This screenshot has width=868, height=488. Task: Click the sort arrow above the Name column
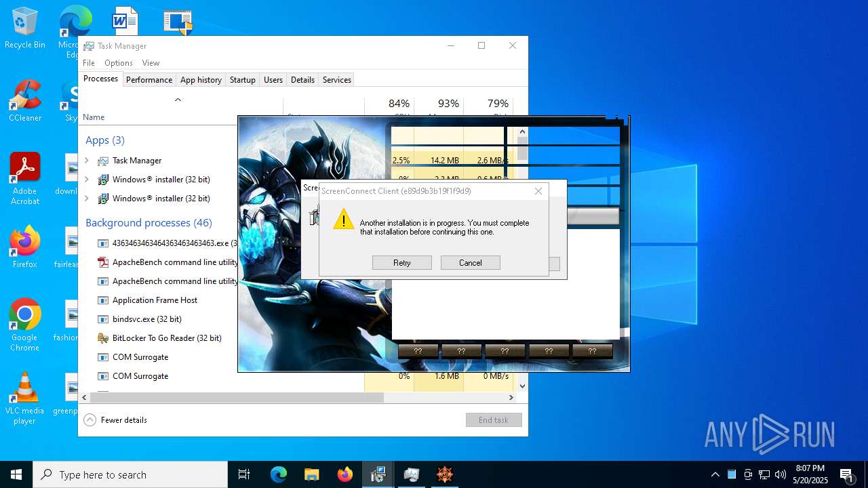pos(178,100)
